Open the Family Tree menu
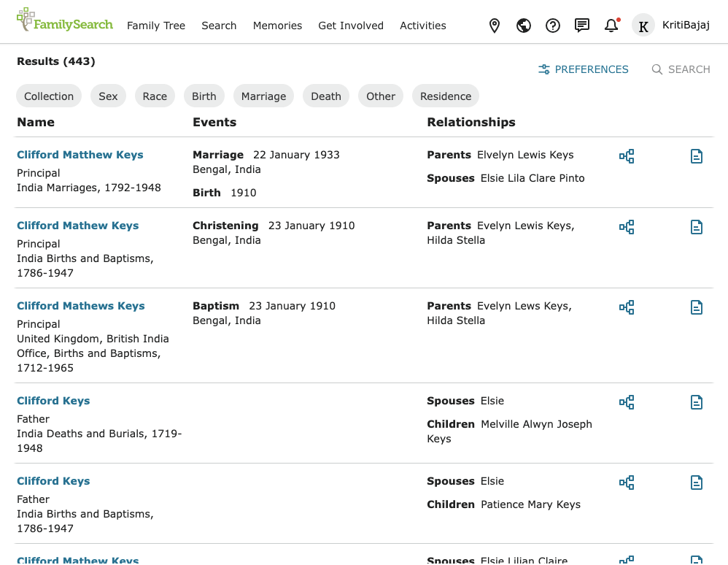Screen dimensions: 728x565 click(156, 26)
